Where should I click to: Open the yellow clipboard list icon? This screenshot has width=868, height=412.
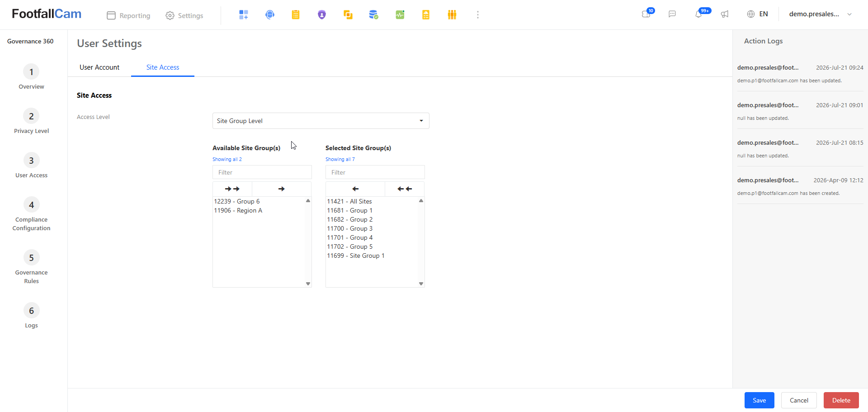coord(296,15)
